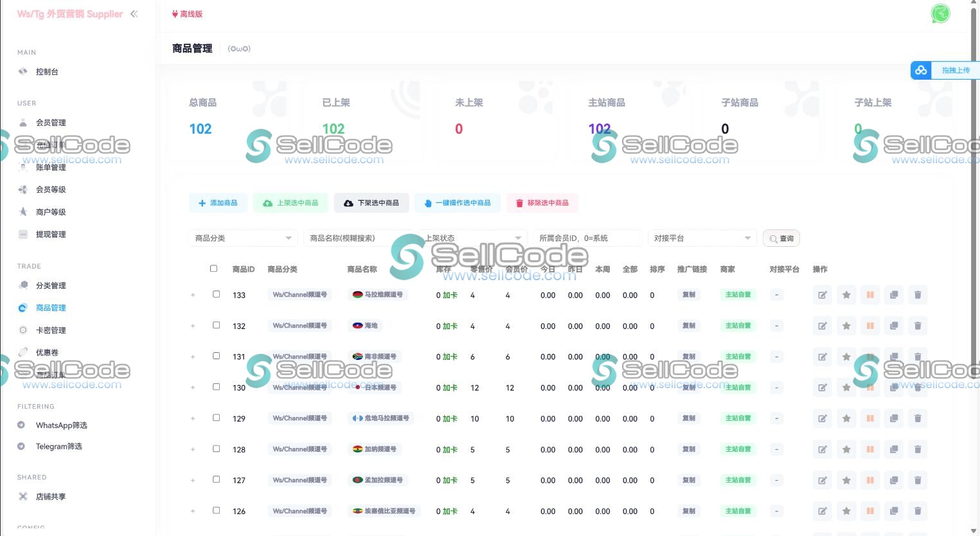
Task: Click the trash icon for product 127
Action: pos(918,480)
